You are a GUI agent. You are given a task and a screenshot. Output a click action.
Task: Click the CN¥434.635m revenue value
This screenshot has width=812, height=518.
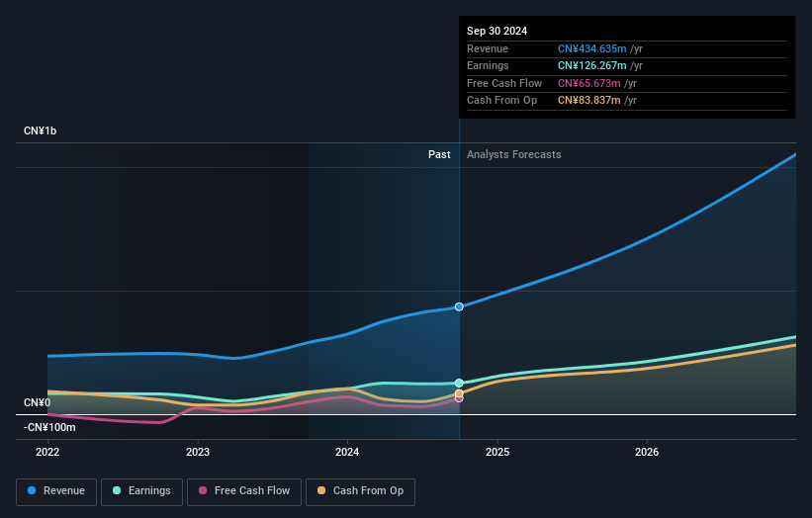(x=591, y=48)
